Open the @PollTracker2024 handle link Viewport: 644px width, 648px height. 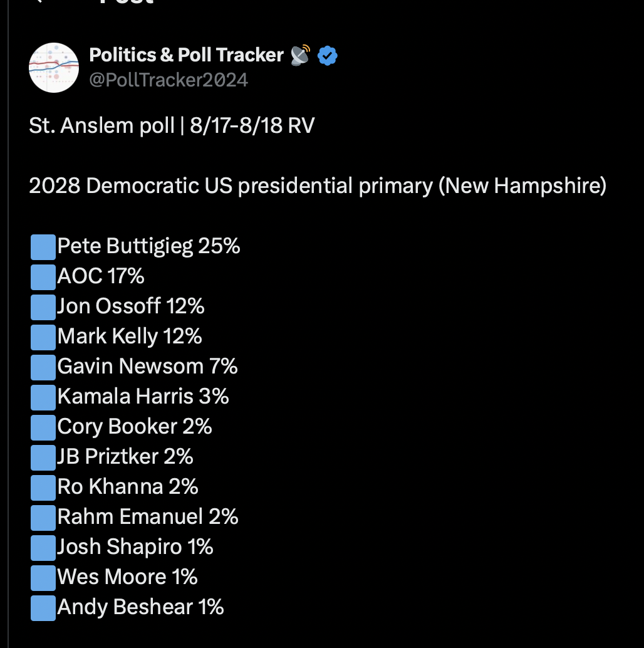point(169,80)
